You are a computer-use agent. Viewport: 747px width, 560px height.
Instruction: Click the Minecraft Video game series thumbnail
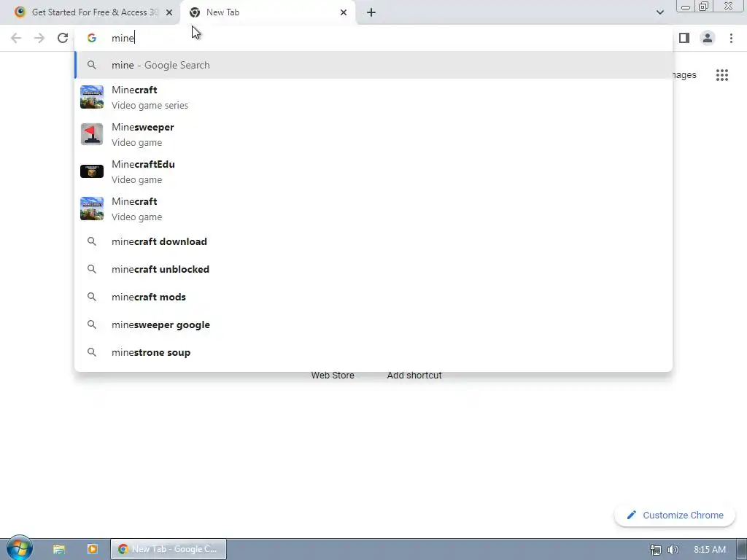point(92,97)
